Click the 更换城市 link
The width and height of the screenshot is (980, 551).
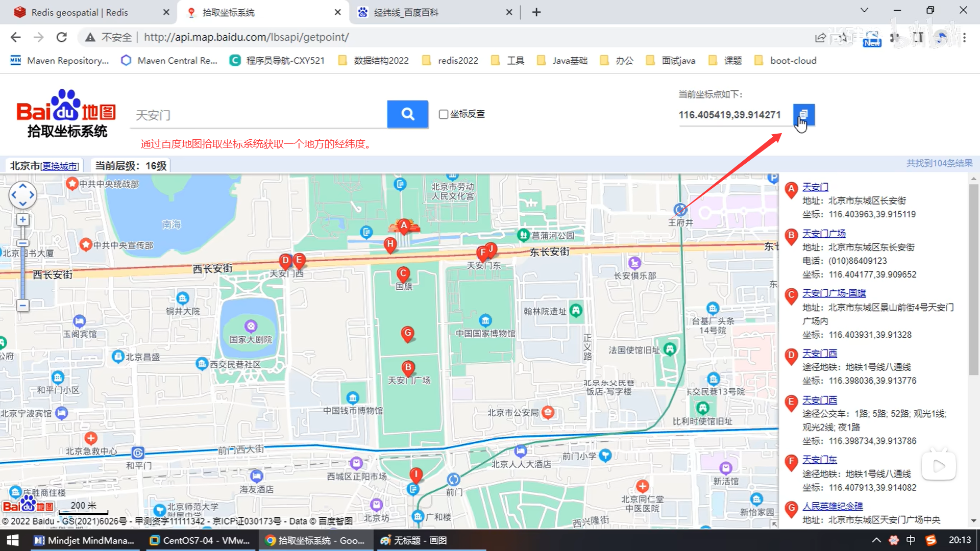(x=60, y=166)
